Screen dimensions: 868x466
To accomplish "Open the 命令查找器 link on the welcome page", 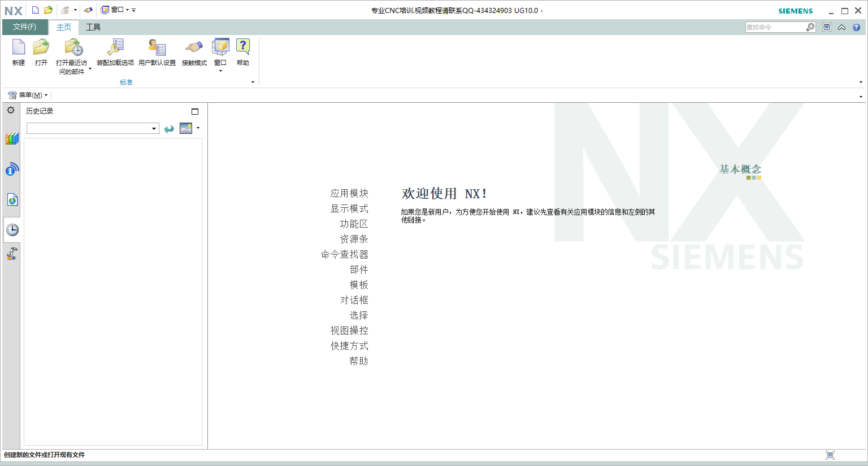I will (x=345, y=254).
